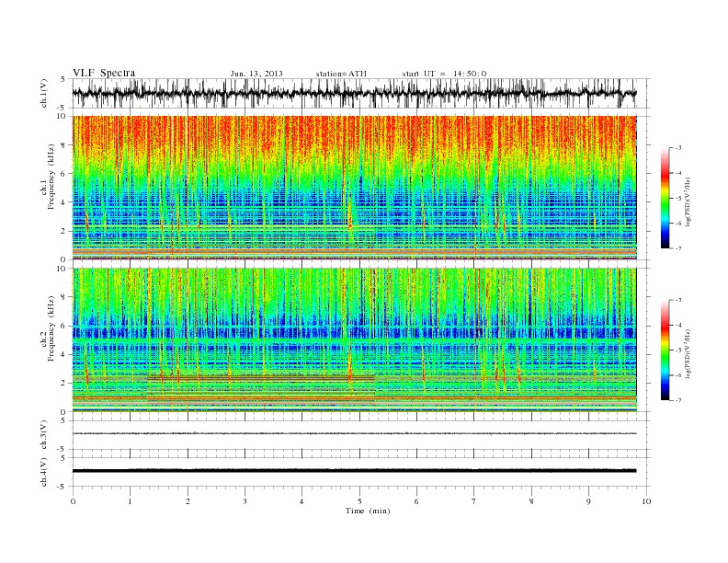Click the "-7" tick on the upper colorbar
Image resolution: width=728 pixels, height=563 pixels.
pyautogui.click(x=677, y=248)
